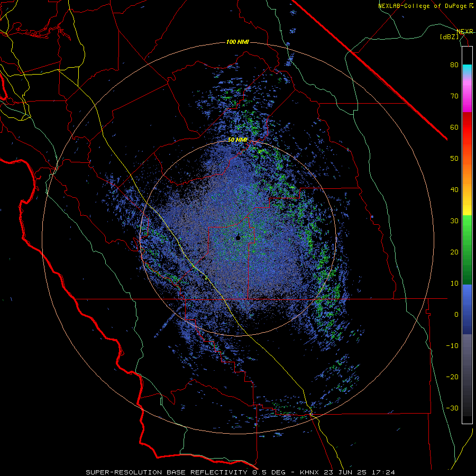Image resolution: width=476 pixels, height=476 pixels.
Task: Click the -30 value on the dBZ scale
Action: tap(452, 408)
